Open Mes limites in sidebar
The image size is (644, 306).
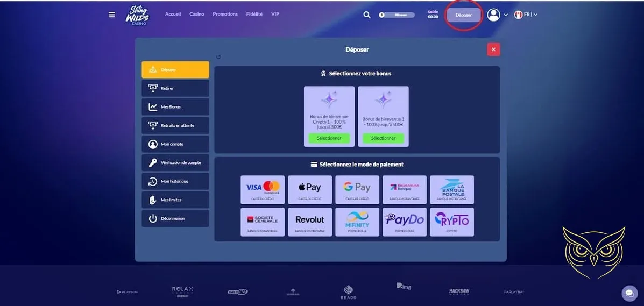[x=175, y=200]
